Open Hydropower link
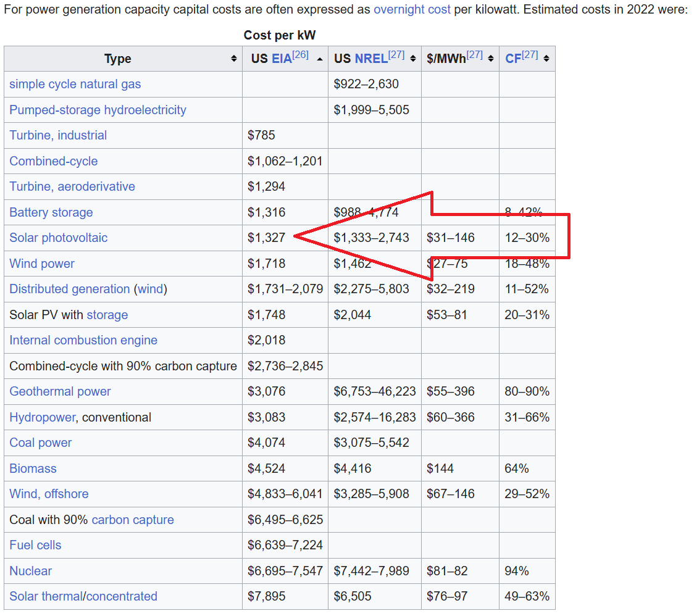This screenshot has height=616, width=694. pyautogui.click(x=43, y=417)
